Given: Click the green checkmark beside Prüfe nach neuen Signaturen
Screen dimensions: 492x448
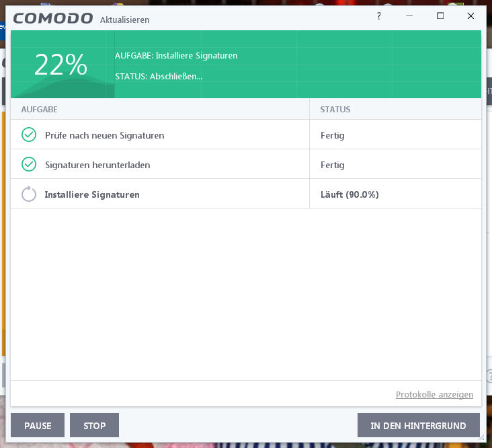Looking at the screenshot, I should (x=29, y=135).
